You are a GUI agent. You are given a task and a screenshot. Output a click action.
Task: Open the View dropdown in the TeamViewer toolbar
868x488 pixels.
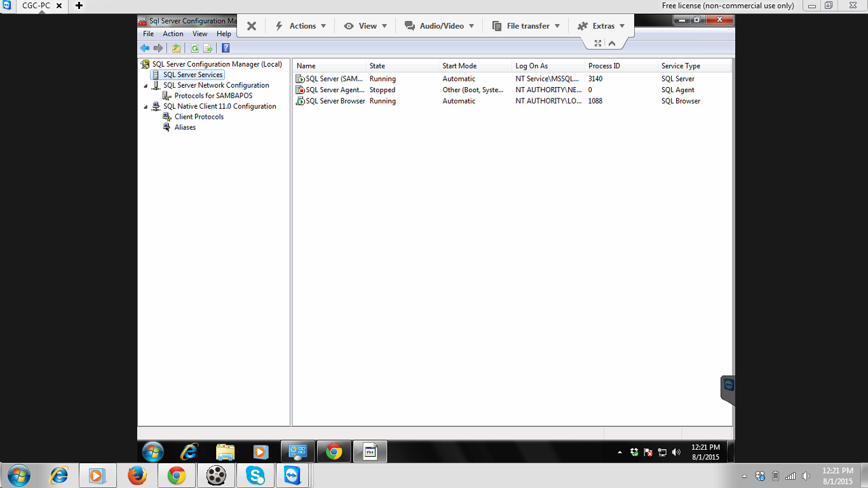pyautogui.click(x=365, y=26)
